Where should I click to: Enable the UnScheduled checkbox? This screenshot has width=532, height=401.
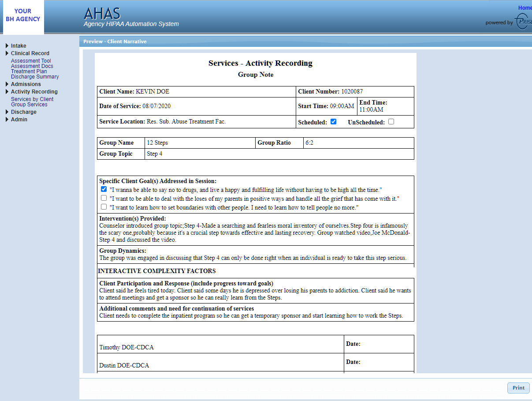391,122
